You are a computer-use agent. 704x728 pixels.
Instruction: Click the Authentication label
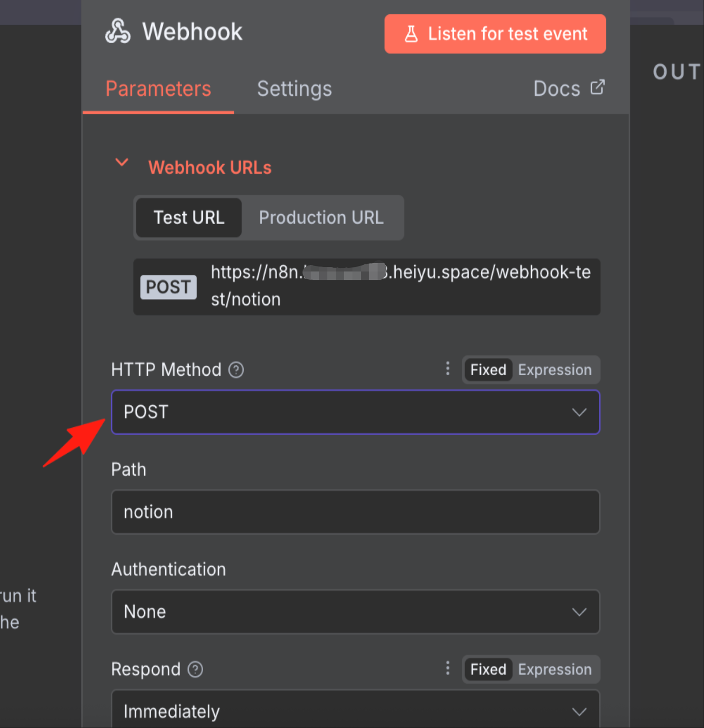click(168, 569)
